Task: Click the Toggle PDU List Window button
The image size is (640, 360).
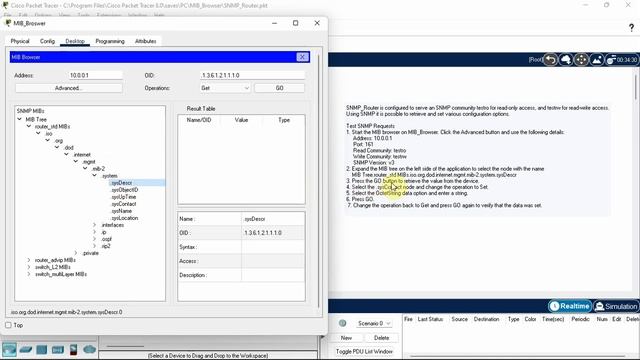Action: pos(364,351)
